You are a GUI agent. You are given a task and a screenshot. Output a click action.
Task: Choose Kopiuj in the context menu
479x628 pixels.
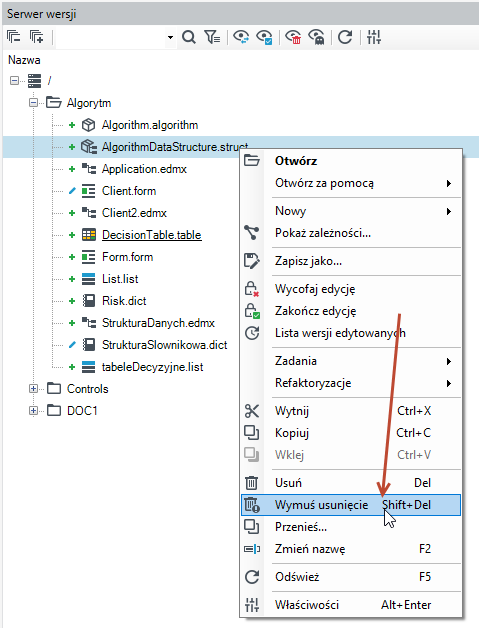coord(351,433)
